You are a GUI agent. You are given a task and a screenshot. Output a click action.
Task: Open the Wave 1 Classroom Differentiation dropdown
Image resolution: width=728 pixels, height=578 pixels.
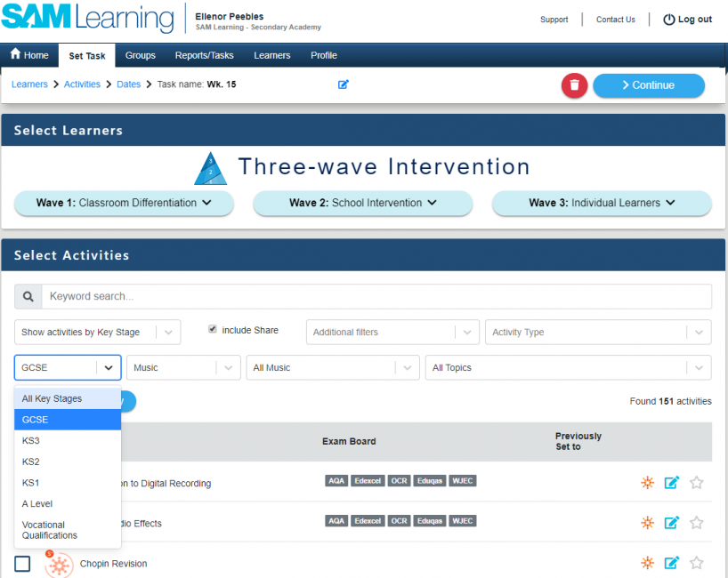pyautogui.click(x=124, y=203)
